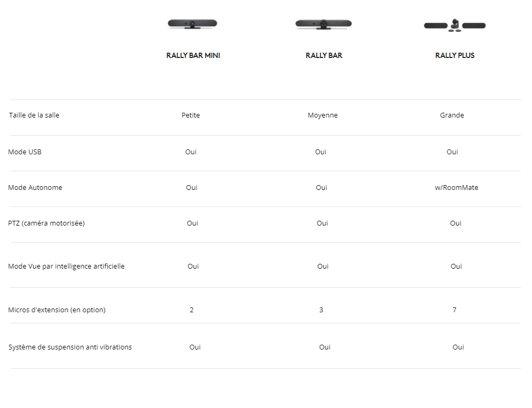
Task: Click the 'Moyenne' room size value
Action: (x=323, y=115)
